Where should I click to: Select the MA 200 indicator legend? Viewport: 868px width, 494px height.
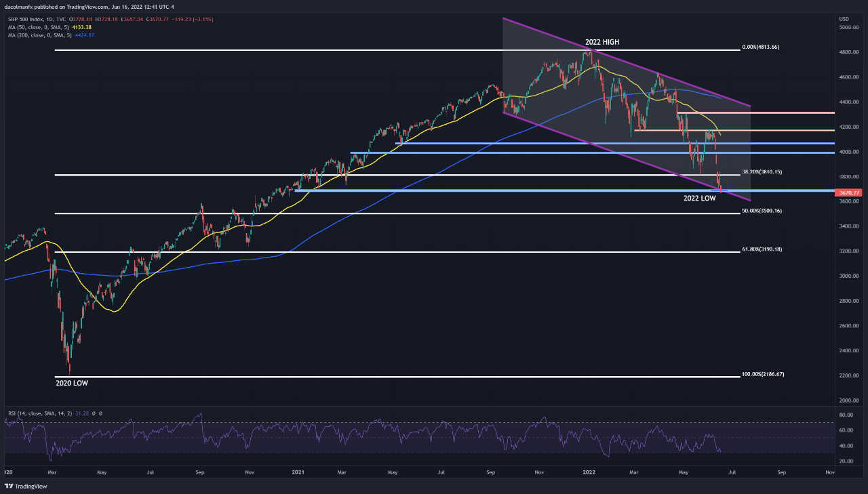tap(39, 35)
